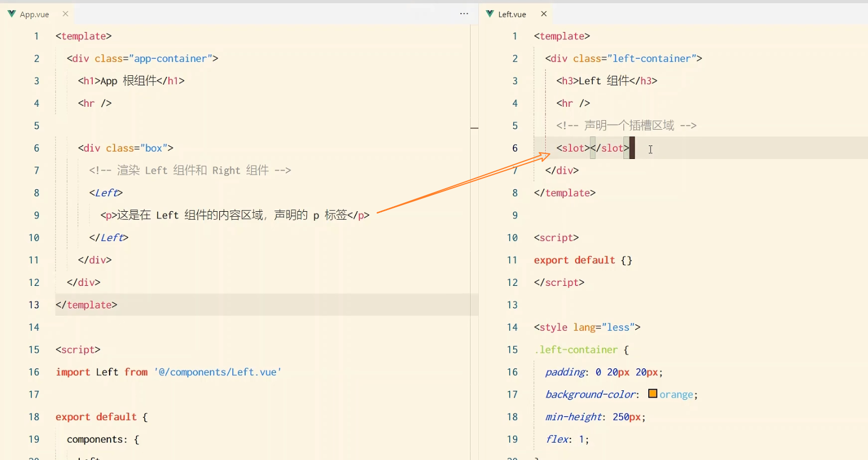The width and height of the screenshot is (868, 460).
Task: Click '@/components/Left.vue' path string
Action: 218,372
